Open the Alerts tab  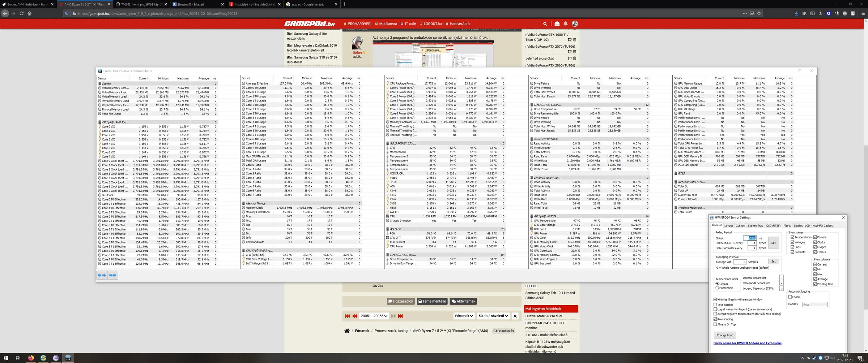pos(787,226)
